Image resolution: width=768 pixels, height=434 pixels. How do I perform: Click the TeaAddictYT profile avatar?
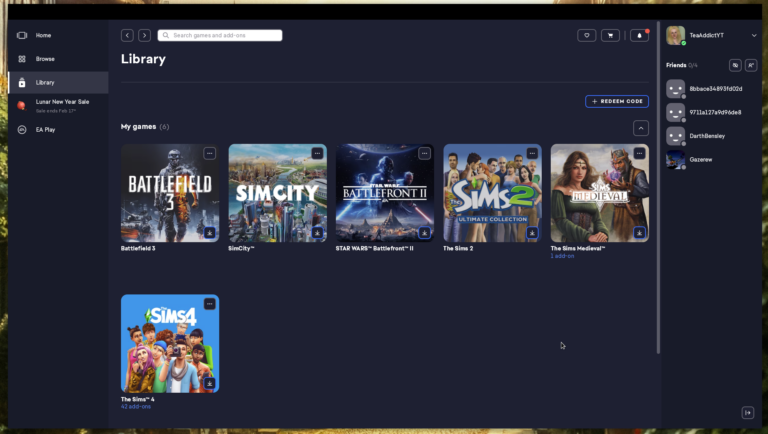click(675, 35)
